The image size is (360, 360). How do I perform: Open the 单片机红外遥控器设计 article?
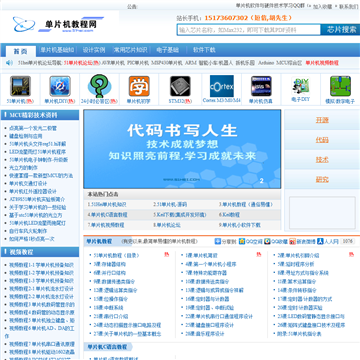coord(33,191)
